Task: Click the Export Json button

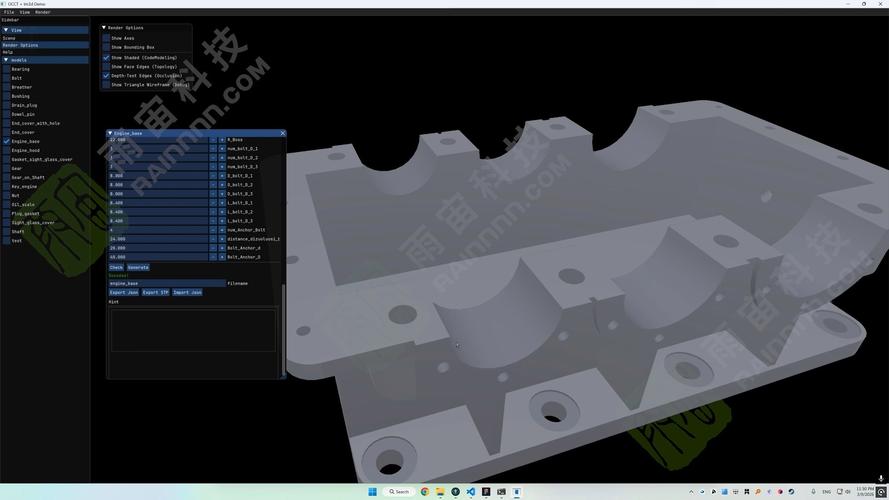Action: [124, 292]
